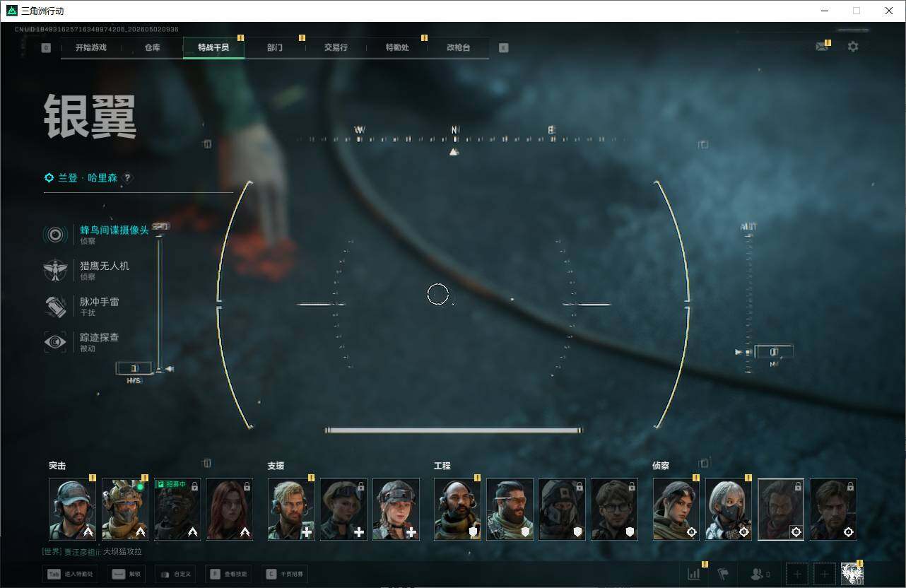Go to the 部门 tab
This screenshot has width=906, height=588.
[x=275, y=47]
